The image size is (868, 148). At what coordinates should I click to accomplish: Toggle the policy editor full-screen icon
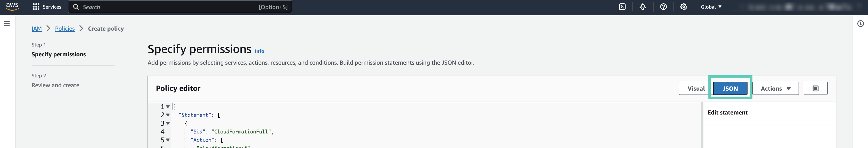coord(815,89)
